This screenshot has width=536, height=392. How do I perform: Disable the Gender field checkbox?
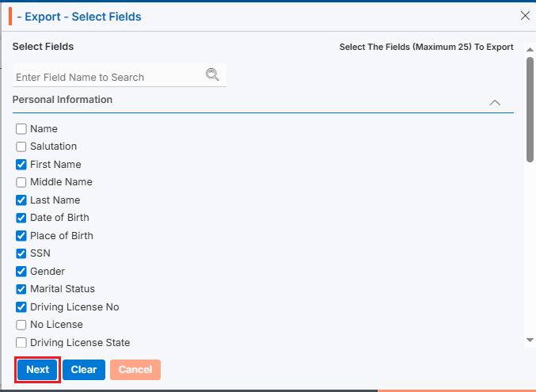point(21,272)
